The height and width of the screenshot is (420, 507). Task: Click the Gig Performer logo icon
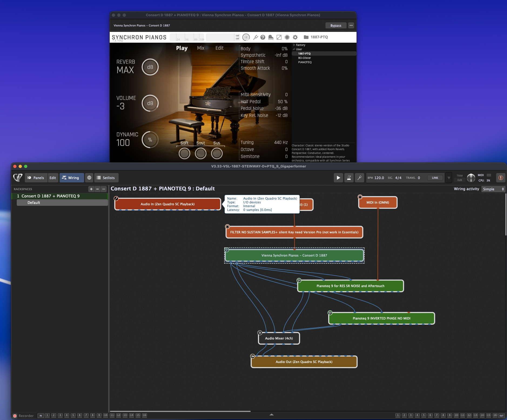(18, 177)
